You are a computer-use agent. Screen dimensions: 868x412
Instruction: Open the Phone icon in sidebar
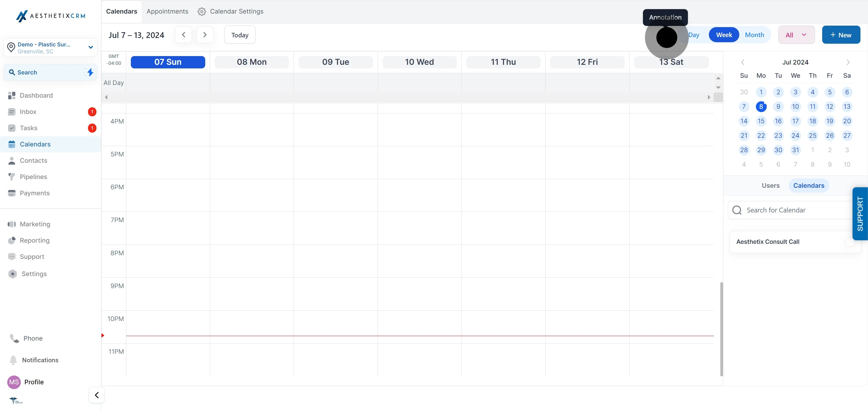pos(14,338)
